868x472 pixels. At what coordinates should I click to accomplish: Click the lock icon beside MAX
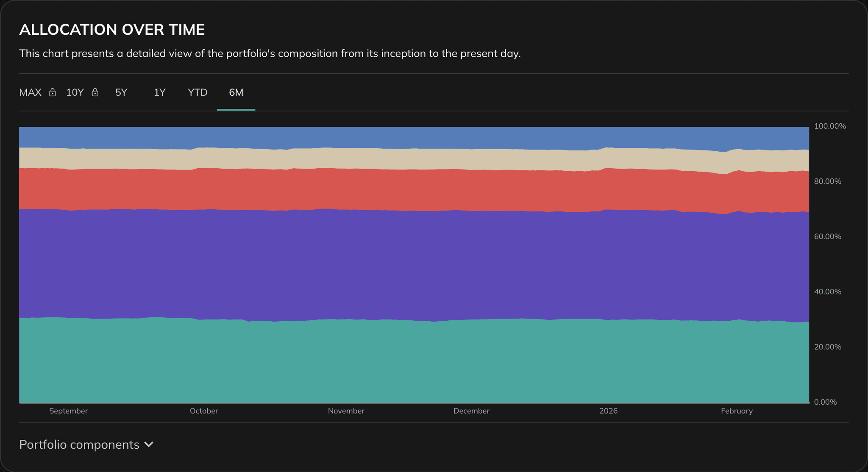point(53,92)
